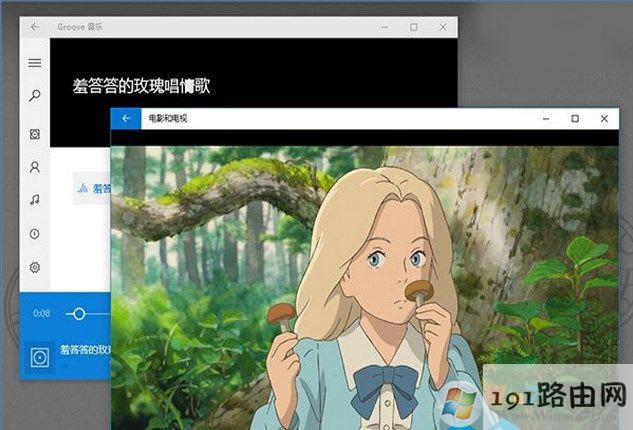The height and width of the screenshot is (430, 633).
Task: Maximize the Movies & TV window
Action: click(575, 118)
